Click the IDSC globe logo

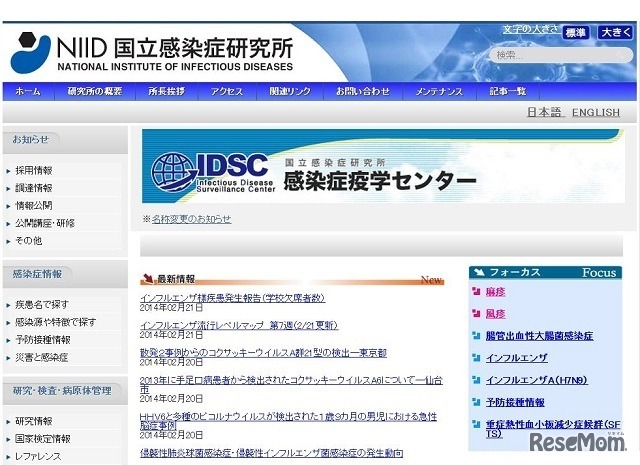click(x=173, y=172)
